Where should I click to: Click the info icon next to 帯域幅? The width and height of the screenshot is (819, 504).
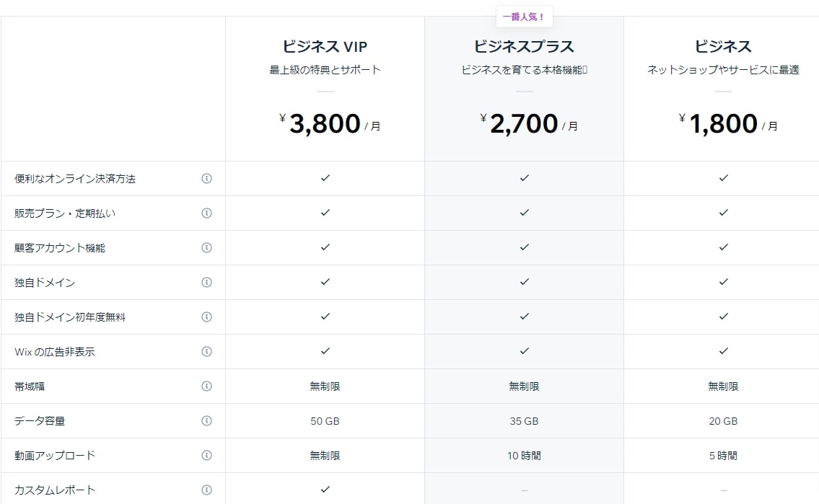(x=207, y=386)
